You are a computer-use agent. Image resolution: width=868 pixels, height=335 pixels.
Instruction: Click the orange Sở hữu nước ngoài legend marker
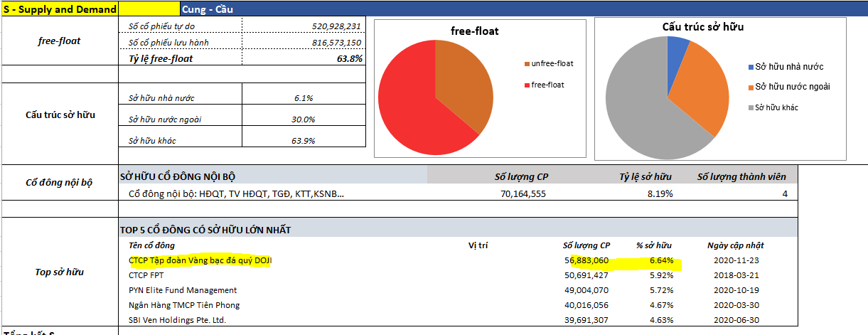tap(751, 87)
